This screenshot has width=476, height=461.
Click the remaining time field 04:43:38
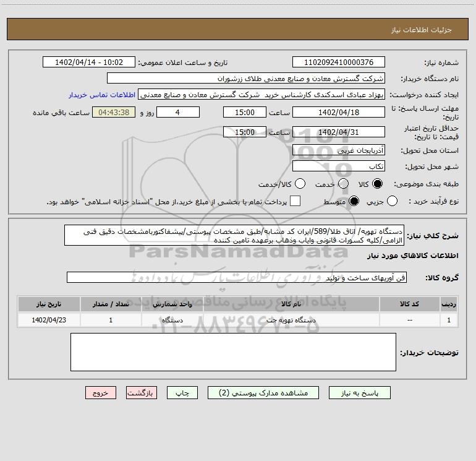(x=114, y=112)
